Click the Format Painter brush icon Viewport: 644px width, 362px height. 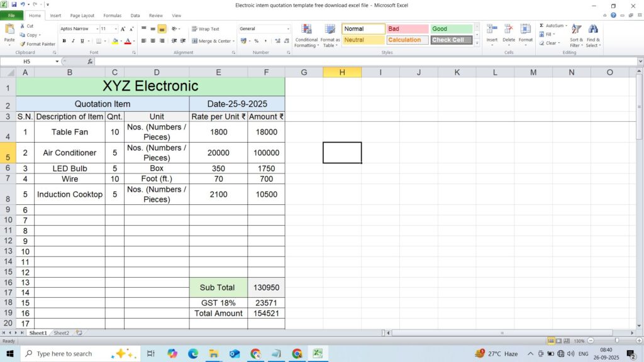[x=23, y=44]
